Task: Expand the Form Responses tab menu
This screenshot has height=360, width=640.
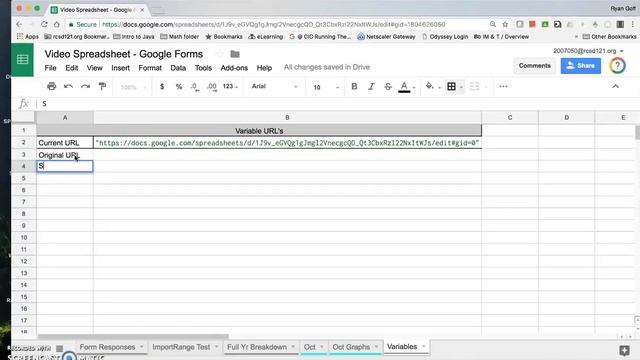Action: coord(142,347)
